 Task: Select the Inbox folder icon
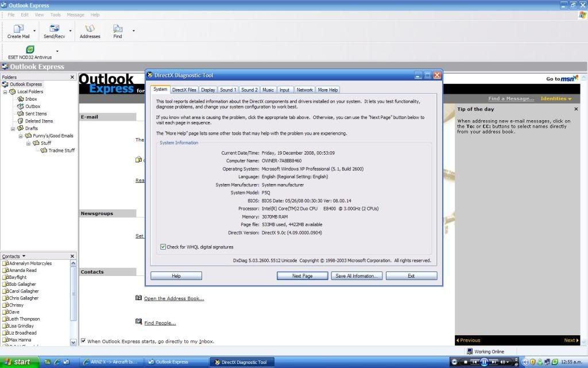pos(21,99)
